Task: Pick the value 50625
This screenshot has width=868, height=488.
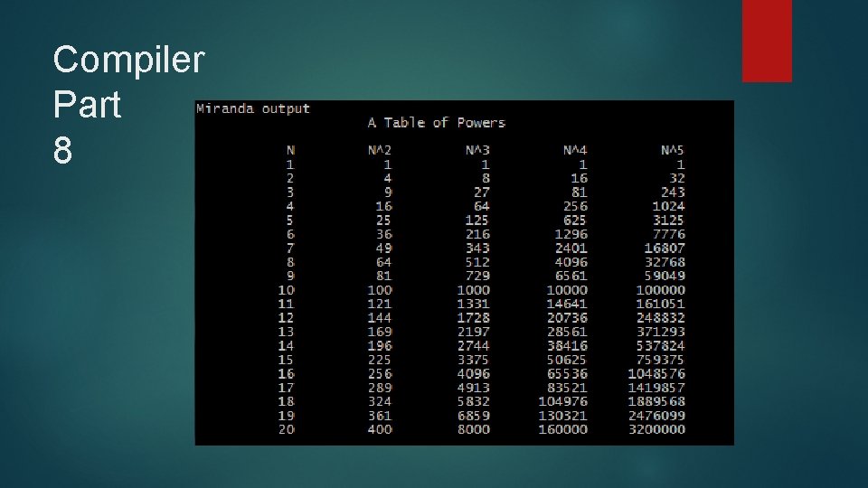Action: (567, 360)
